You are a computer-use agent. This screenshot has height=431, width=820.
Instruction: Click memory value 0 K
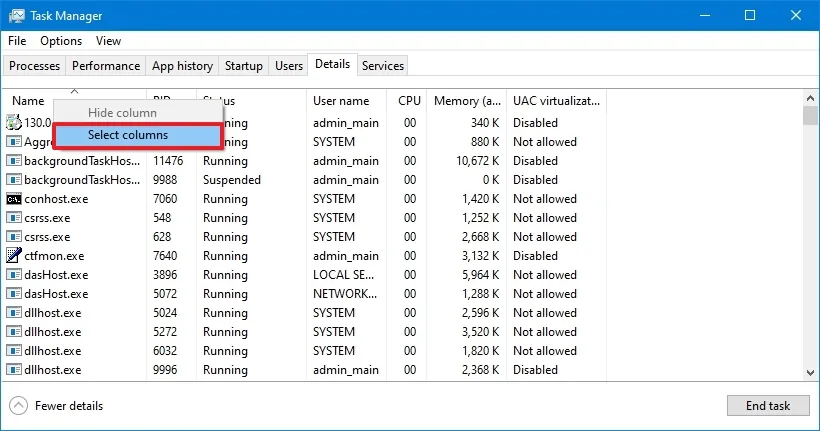coord(491,179)
